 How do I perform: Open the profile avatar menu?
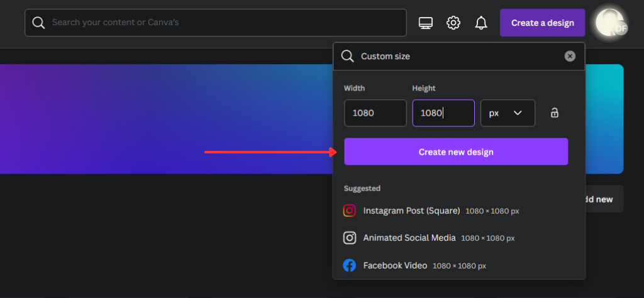coord(609,23)
